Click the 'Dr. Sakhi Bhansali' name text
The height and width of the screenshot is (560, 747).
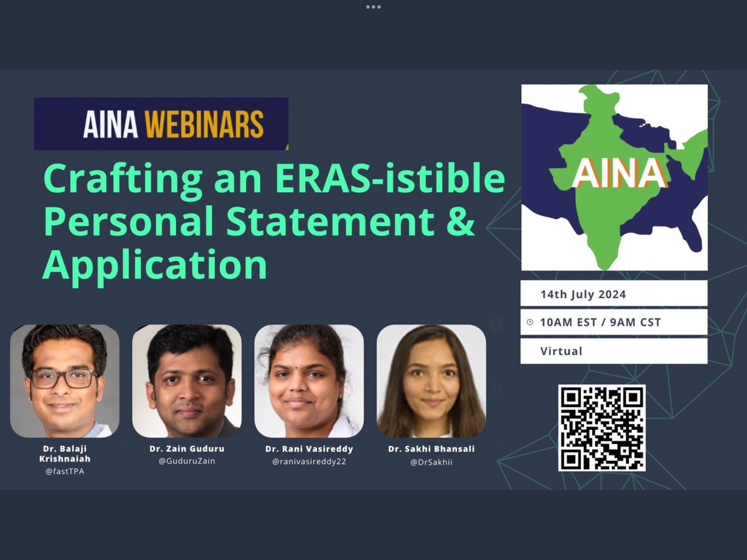(x=431, y=449)
